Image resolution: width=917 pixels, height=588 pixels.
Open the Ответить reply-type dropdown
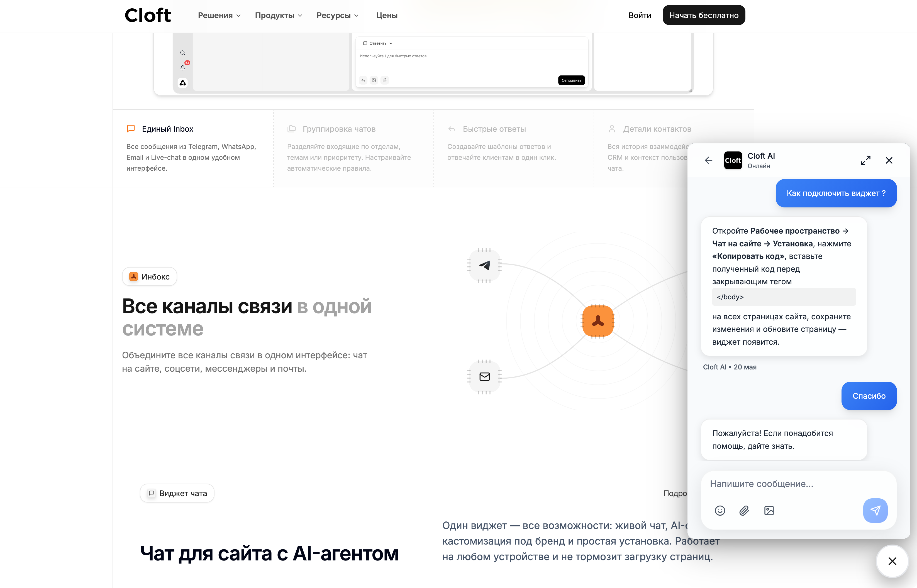[378, 43]
